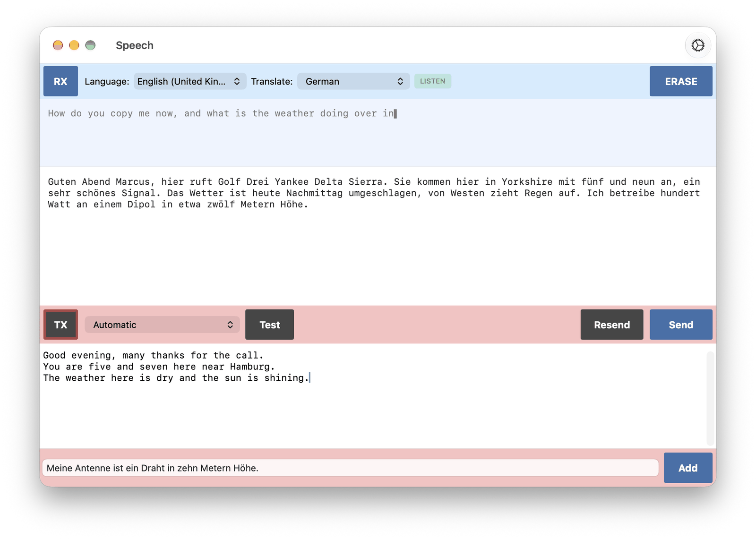Viewport: 756px width, 539px height.
Task: Click the Resend button
Action: pos(612,325)
